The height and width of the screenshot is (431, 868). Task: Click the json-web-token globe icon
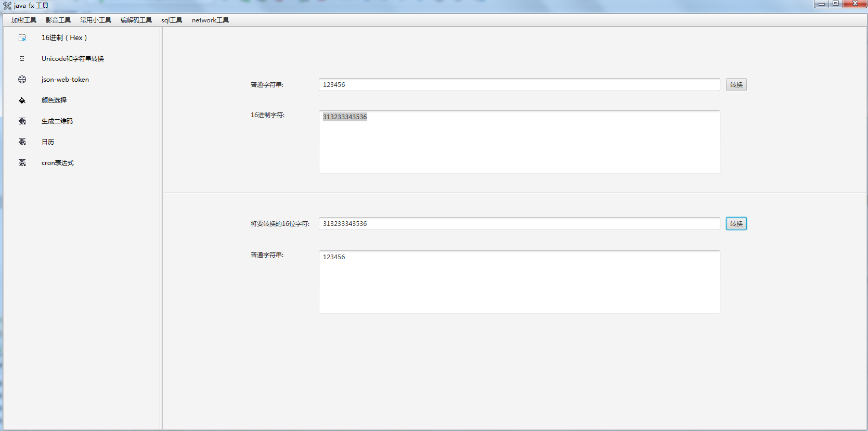coord(22,80)
